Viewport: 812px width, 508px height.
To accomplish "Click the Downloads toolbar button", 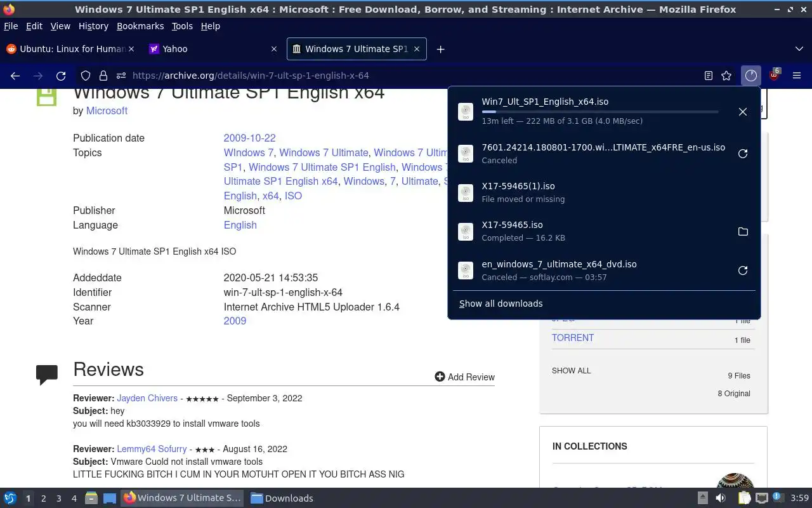I will point(751,76).
